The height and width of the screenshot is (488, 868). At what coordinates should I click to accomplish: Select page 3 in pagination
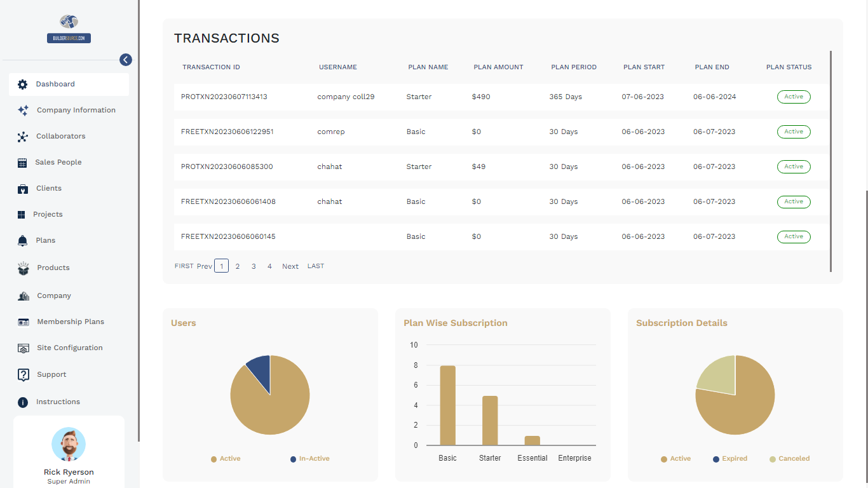click(x=254, y=266)
